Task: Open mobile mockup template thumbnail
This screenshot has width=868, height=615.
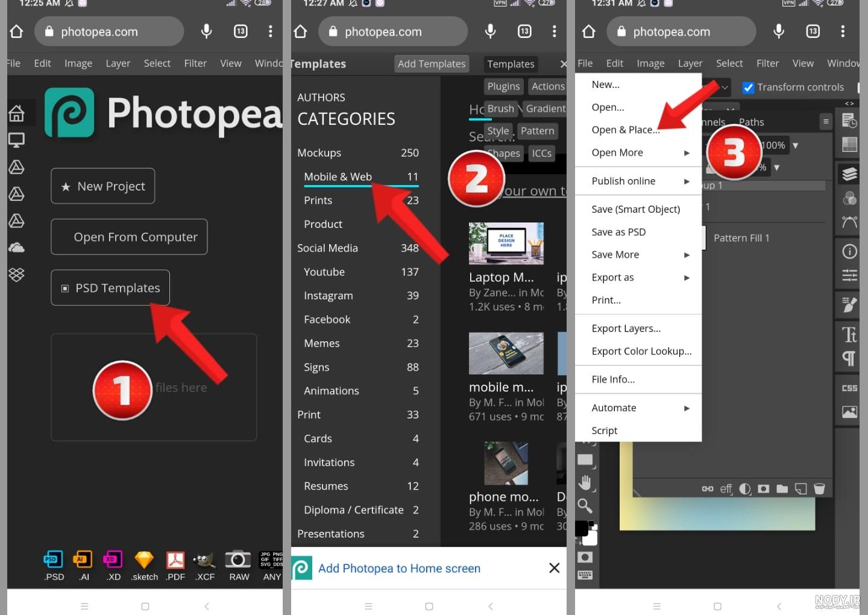Action: click(506, 353)
